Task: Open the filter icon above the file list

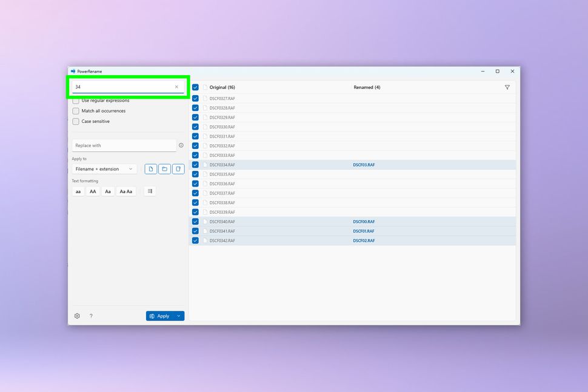Action: point(507,87)
